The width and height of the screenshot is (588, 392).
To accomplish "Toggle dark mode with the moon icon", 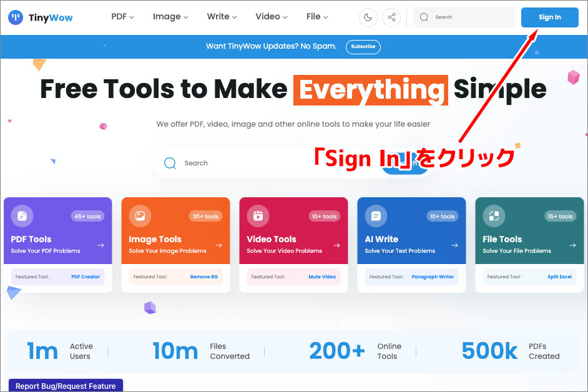I will [x=368, y=17].
